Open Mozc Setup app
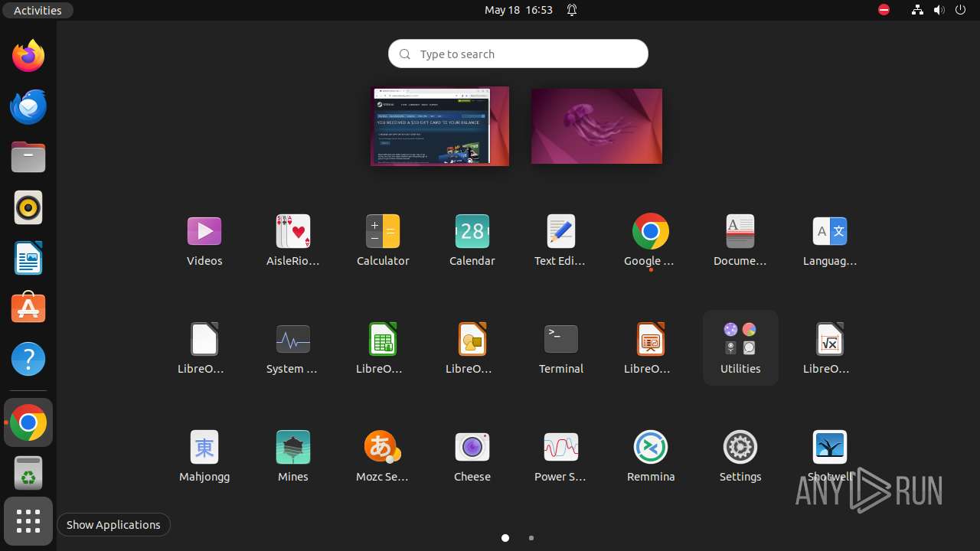Screen dimensions: 980x551 tap(383, 447)
